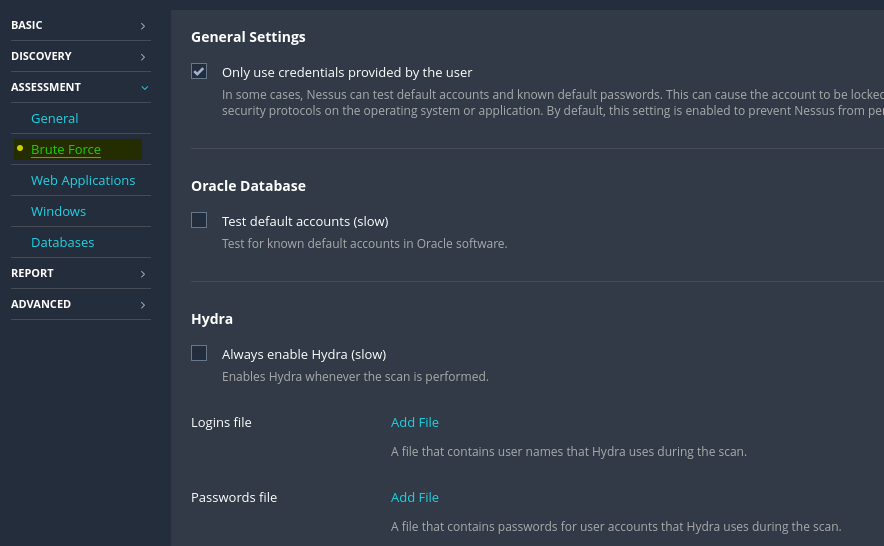Screen dimensions: 884x546
Task: Switch to Databases settings
Action: 62,242
